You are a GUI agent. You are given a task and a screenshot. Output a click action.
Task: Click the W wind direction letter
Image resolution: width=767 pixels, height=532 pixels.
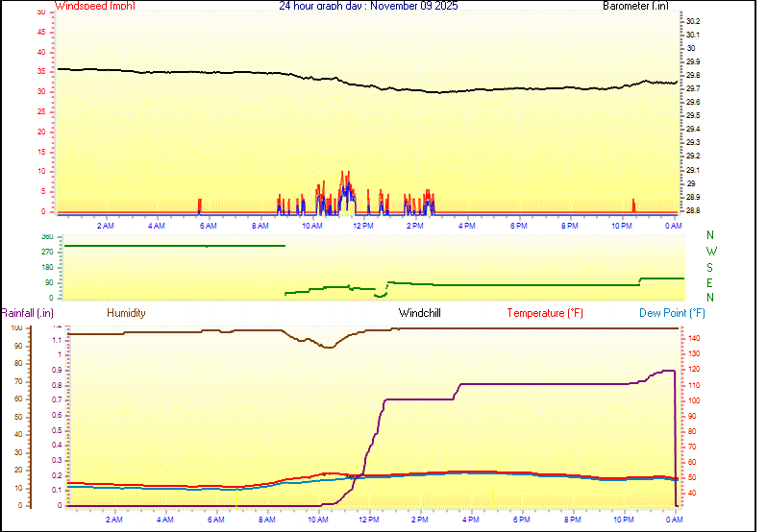710,252
